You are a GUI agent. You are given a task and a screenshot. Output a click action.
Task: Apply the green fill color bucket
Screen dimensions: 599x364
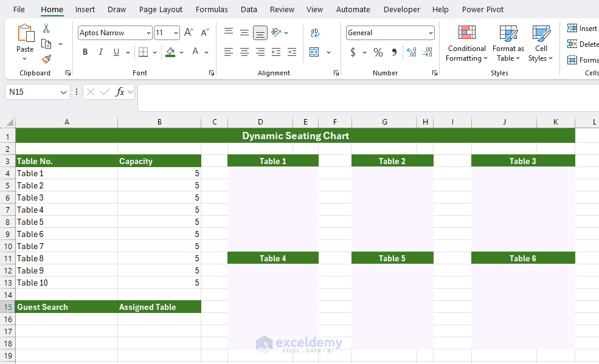point(170,52)
